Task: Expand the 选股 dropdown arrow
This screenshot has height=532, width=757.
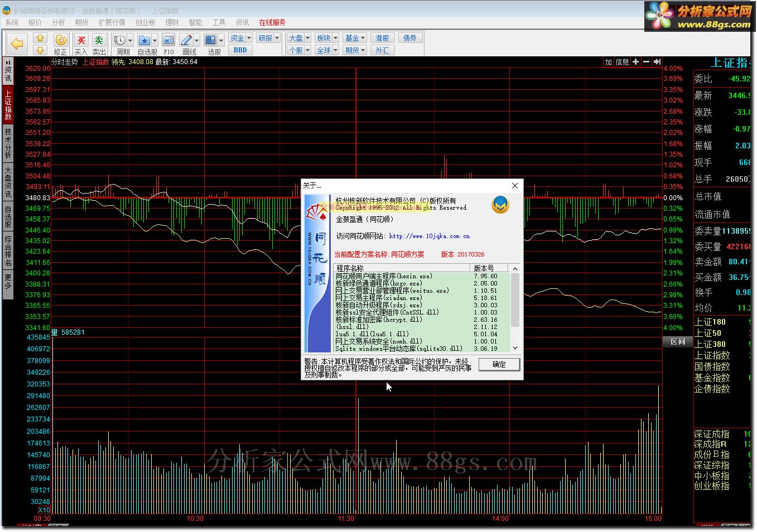Action: pyautogui.click(x=221, y=40)
